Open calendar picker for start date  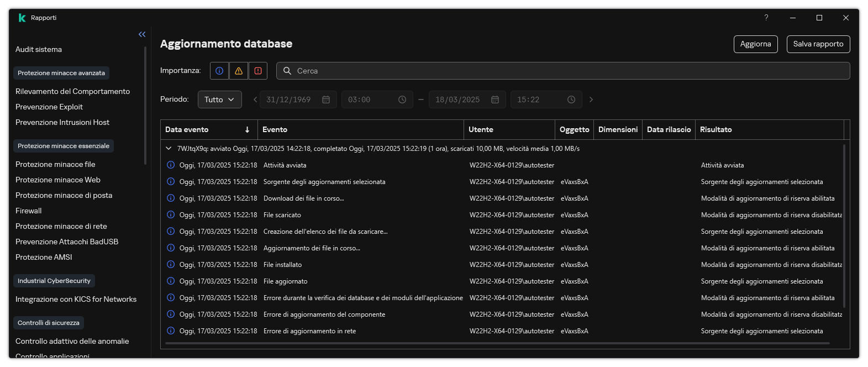(326, 99)
